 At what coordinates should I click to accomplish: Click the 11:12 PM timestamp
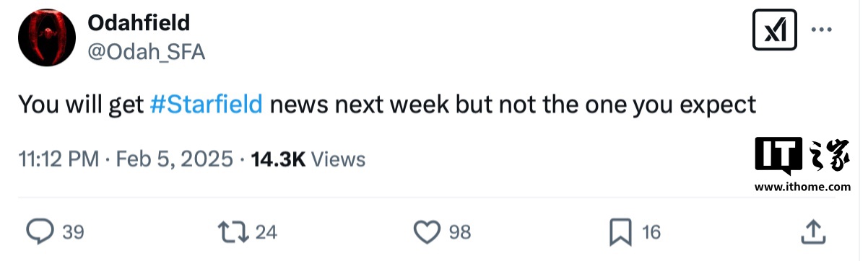coord(58,159)
